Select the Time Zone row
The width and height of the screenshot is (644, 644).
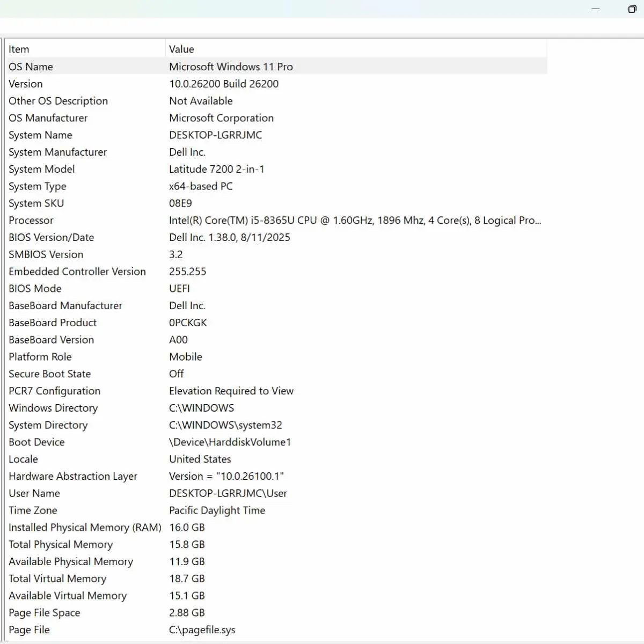tap(276, 510)
